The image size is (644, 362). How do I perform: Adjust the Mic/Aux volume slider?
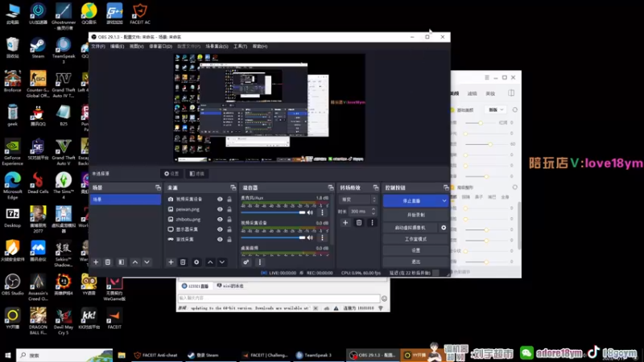point(273,212)
